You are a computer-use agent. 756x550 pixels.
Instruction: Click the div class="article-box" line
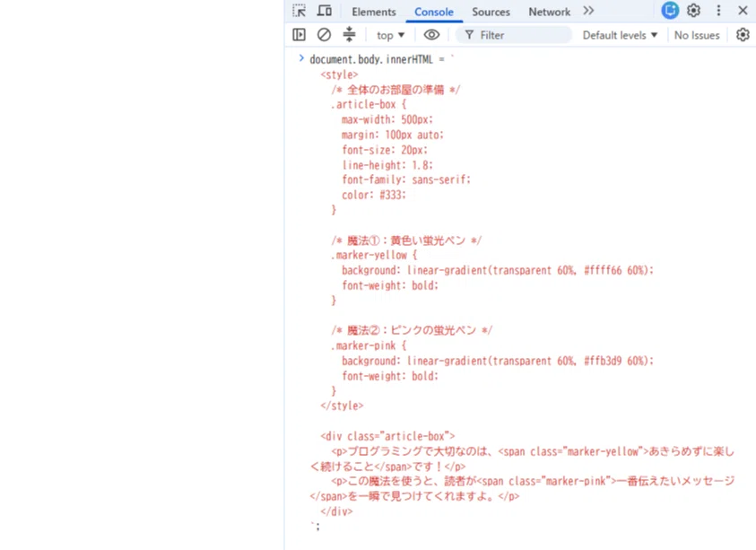[x=387, y=436]
